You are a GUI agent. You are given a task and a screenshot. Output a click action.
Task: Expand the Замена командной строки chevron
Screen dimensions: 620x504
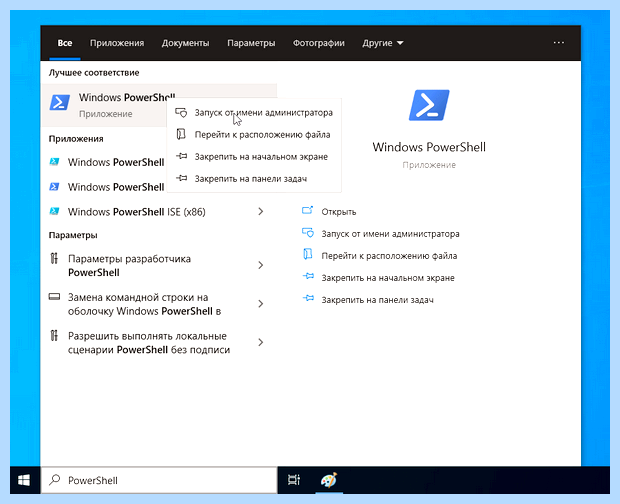[x=261, y=304]
